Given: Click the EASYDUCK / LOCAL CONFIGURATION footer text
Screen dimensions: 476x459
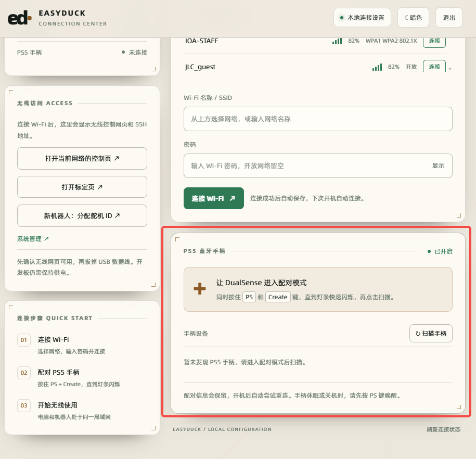Looking at the screenshot, I should pos(222,429).
